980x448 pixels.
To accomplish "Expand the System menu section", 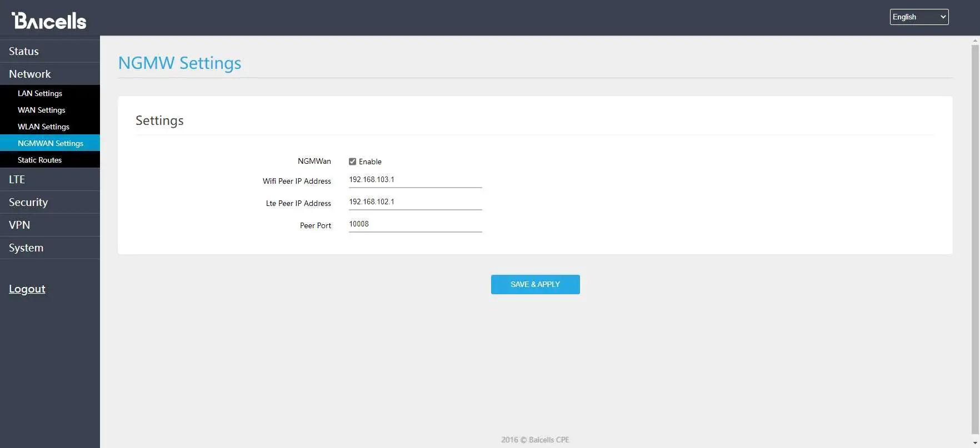I will click(x=50, y=248).
